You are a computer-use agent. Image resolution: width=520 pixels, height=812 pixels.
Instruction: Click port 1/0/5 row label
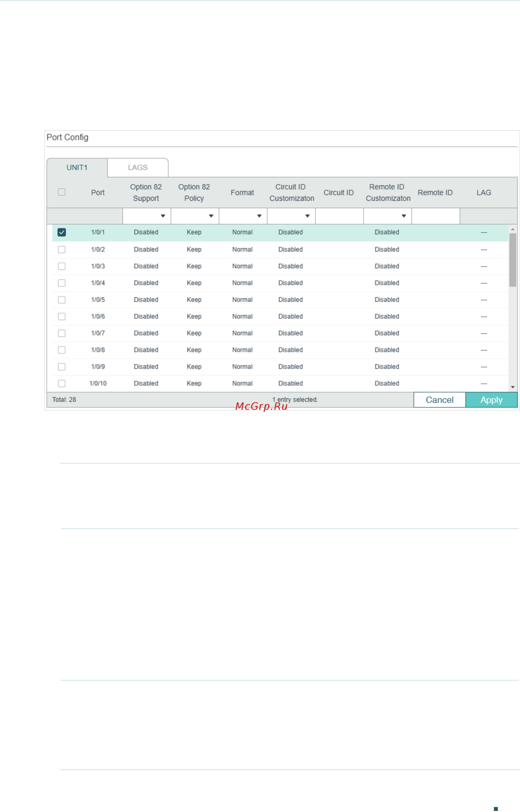[x=98, y=299]
